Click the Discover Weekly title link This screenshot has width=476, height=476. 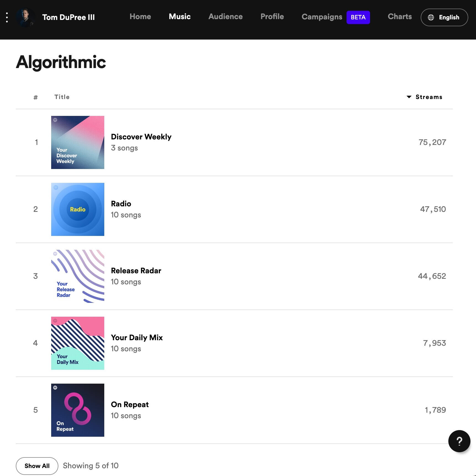point(141,137)
